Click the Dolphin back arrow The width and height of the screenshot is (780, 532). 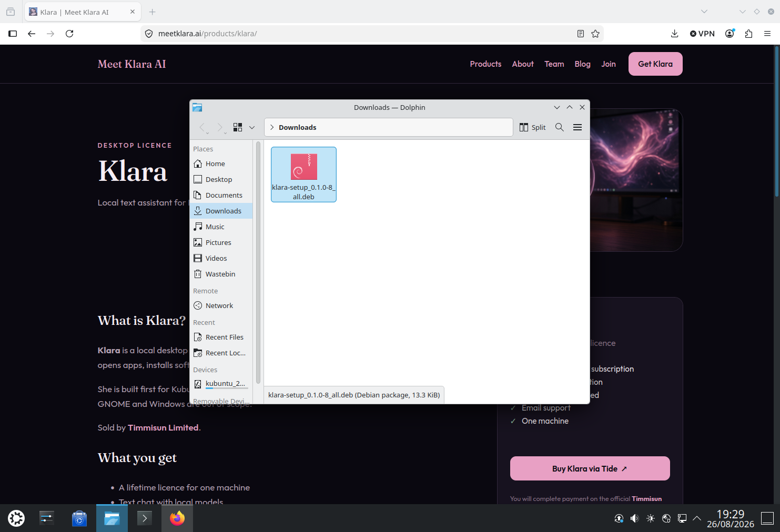click(x=202, y=127)
